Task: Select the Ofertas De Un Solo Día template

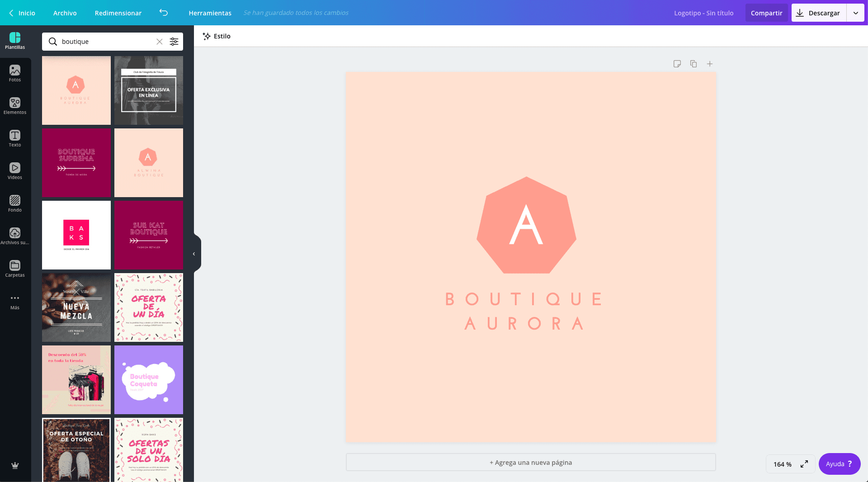Action: tap(149, 450)
